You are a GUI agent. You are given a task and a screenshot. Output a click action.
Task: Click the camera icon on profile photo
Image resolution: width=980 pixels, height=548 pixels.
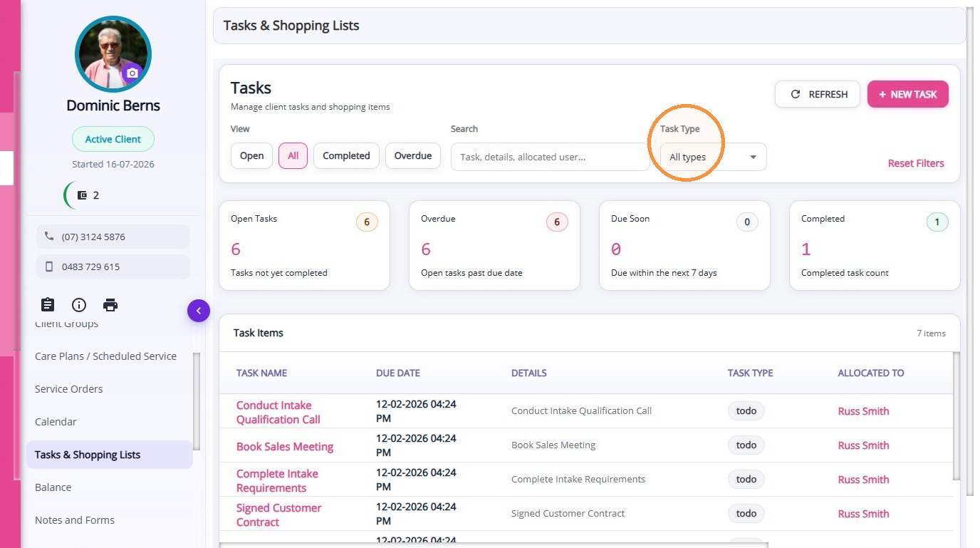(132, 73)
